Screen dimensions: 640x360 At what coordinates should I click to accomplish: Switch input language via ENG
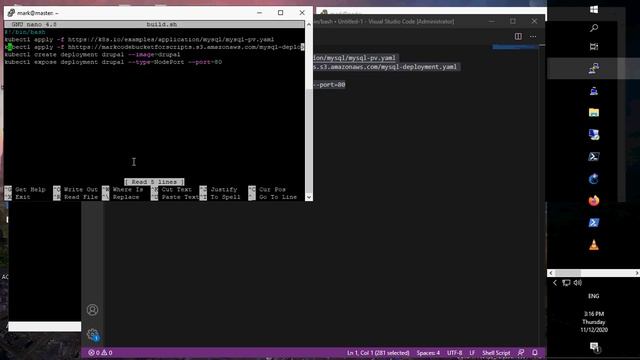(594, 296)
